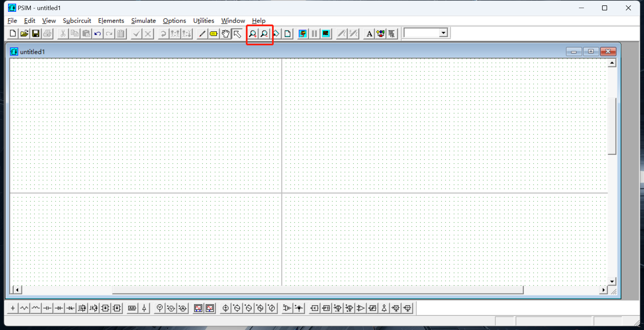Create a new schematic with the New icon
Screen dimensions: 644x330
tap(13, 34)
